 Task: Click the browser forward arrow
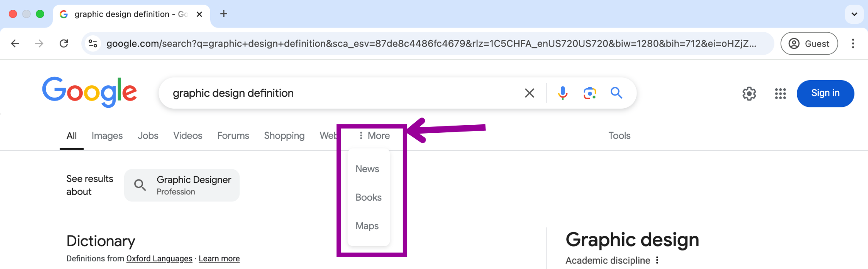(39, 43)
